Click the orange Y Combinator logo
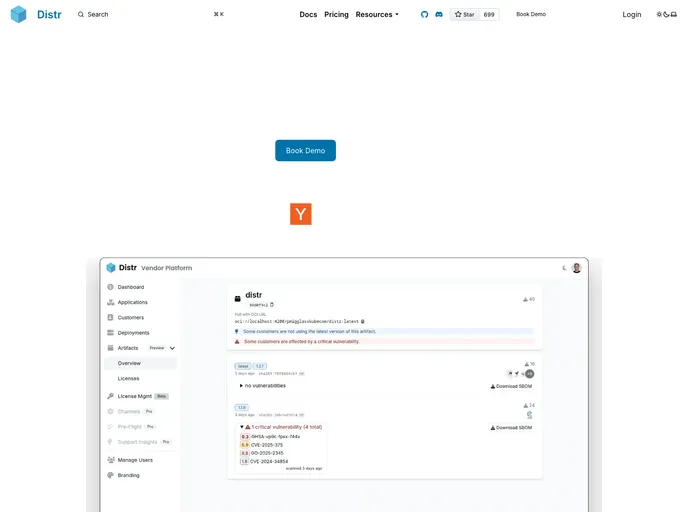Viewport: 688px width, 512px height. point(301,214)
